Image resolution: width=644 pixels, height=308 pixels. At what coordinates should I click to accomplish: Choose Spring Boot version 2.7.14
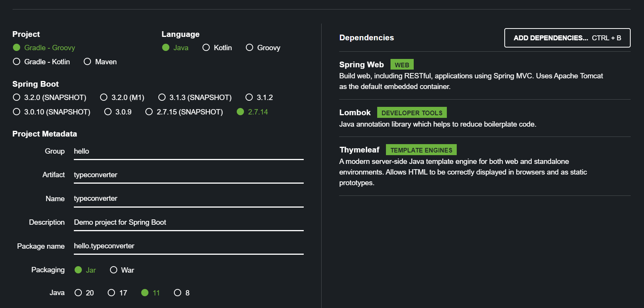(252, 112)
